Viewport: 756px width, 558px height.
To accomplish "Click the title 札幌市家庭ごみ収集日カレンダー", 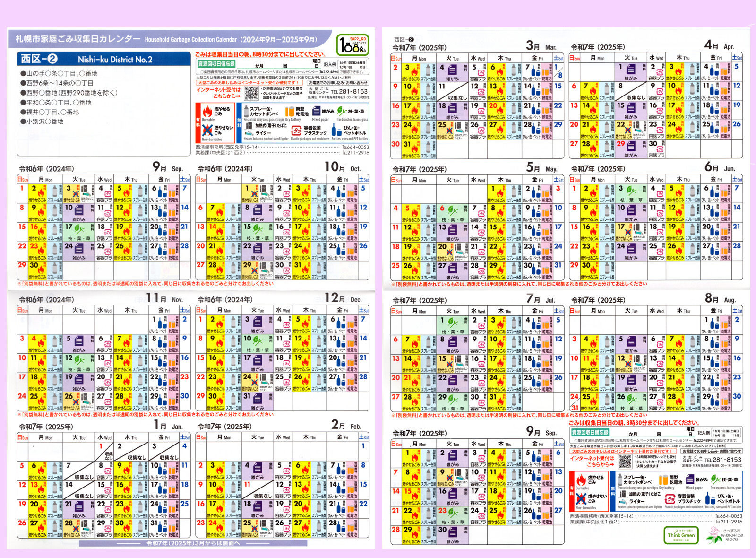I will point(78,39).
